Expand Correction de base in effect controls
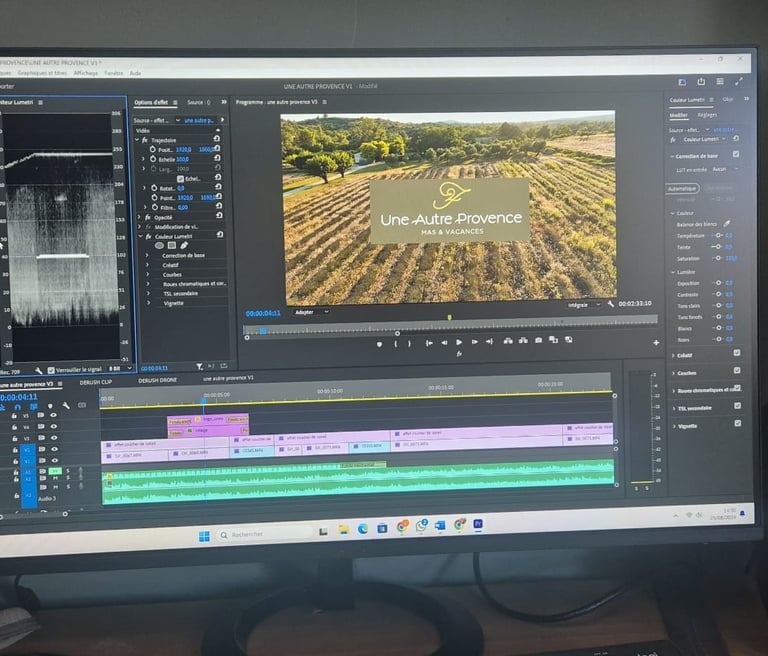This screenshot has height=656, width=768. pos(147,256)
